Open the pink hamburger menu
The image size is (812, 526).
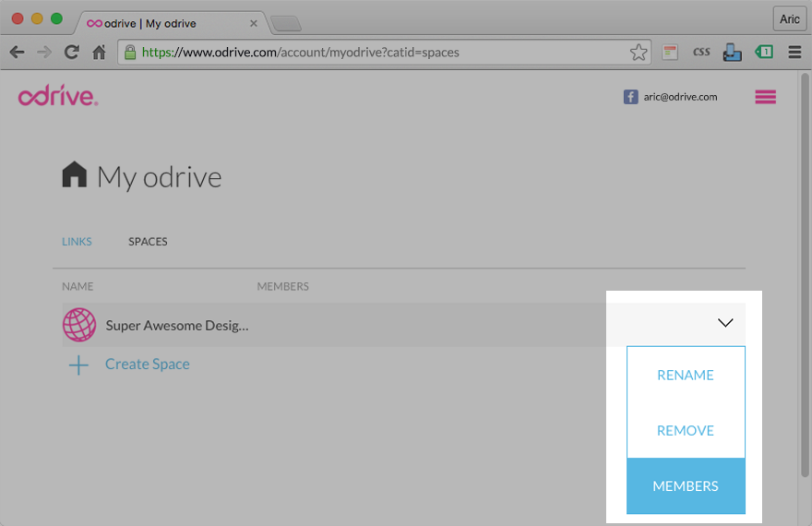click(765, 97)
